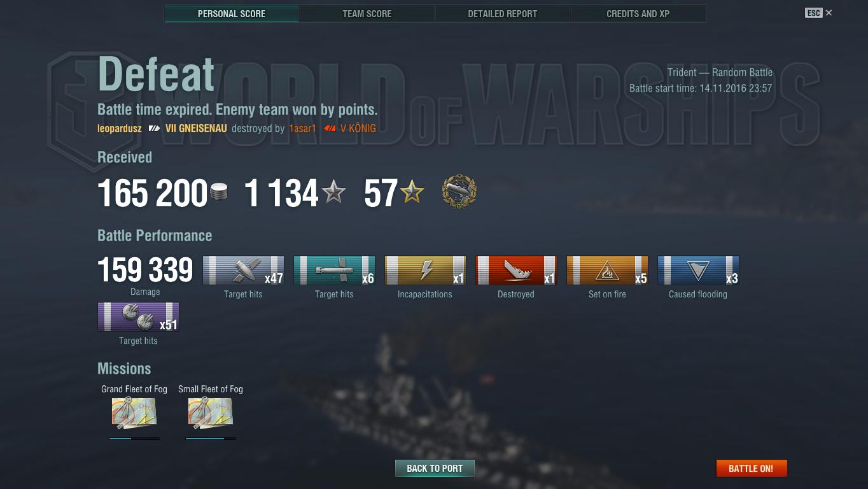This screenshot has width=868, height=489.
Task: Open the Small Fleet of Fog mission
Action: pyautogui.click(x=211, y=413)
